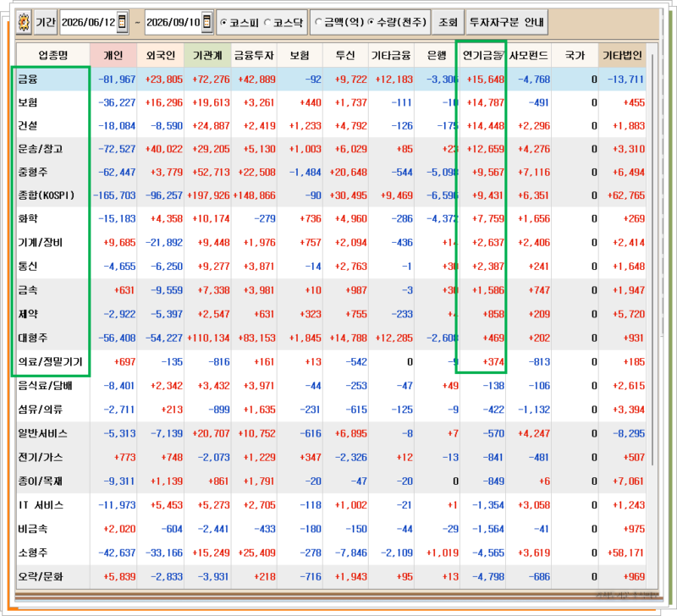677x616 pixels.
Task: Select the 일반서비스 sector row
Action: tap(331, 433)
